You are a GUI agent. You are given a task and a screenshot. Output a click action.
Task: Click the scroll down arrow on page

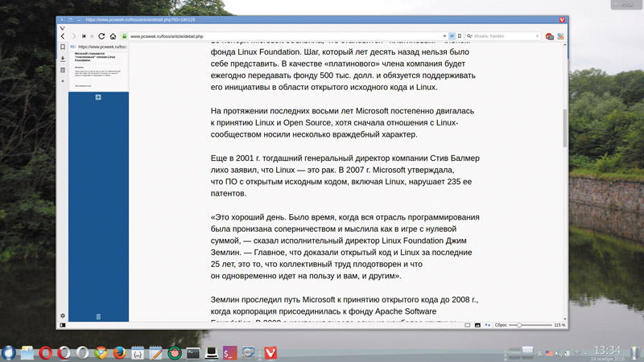point(565,319)
